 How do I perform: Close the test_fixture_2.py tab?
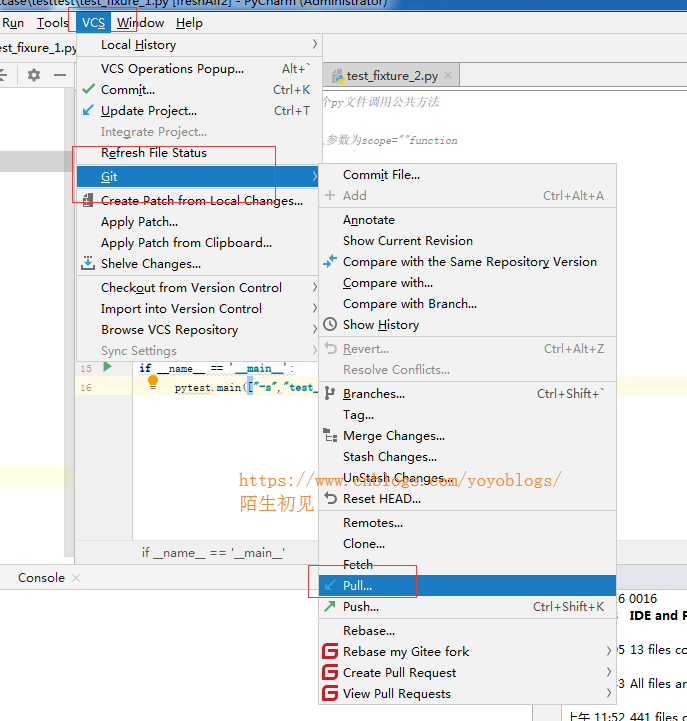(x=448, y=75)
